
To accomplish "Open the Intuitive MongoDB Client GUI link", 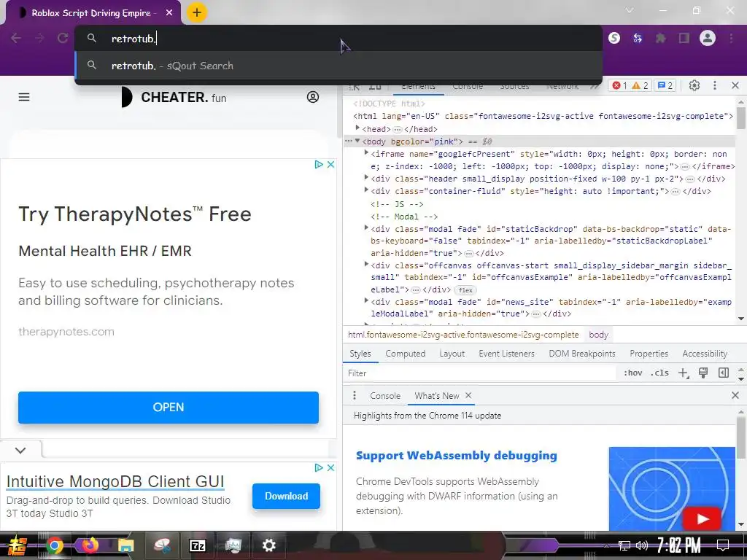I will 115,481.
